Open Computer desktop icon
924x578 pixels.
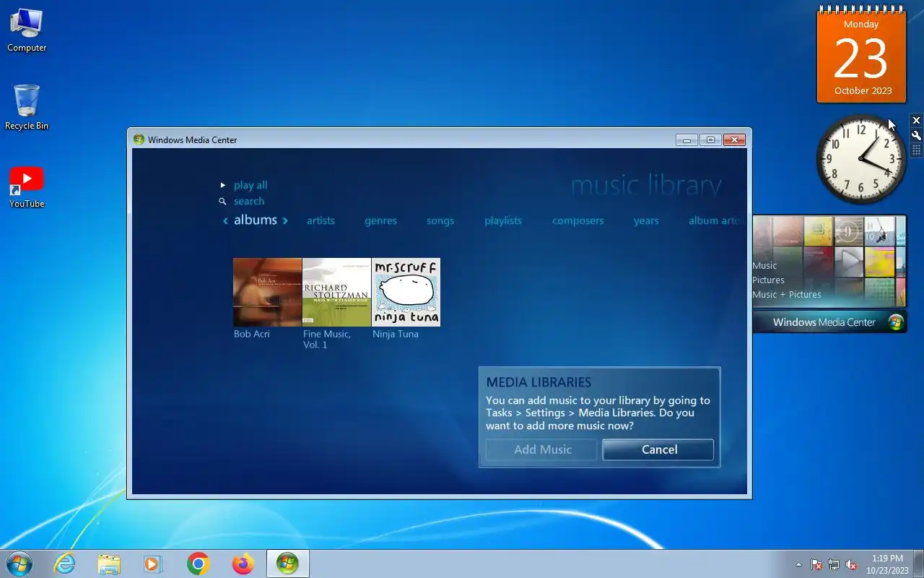click(x=27, y=30)
